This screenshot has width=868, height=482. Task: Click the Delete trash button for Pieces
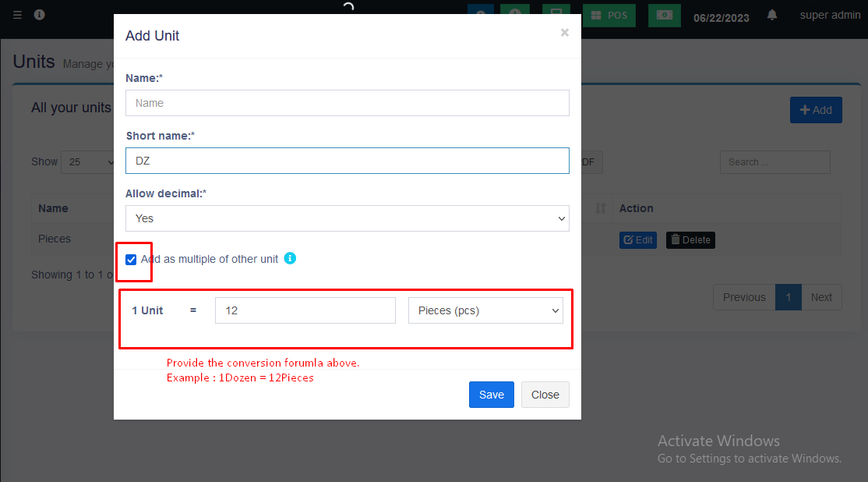(x=690, y=240)
